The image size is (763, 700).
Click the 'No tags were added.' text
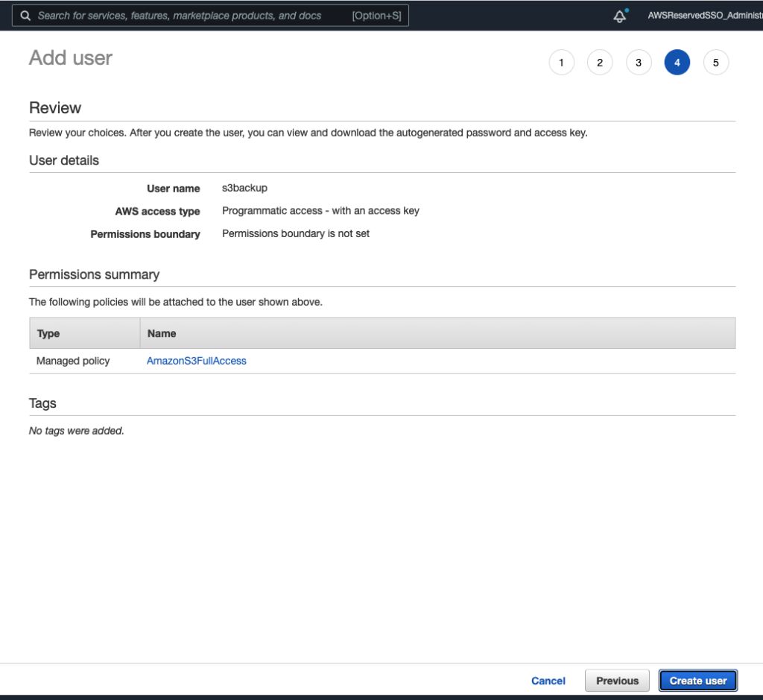[77, 431]
